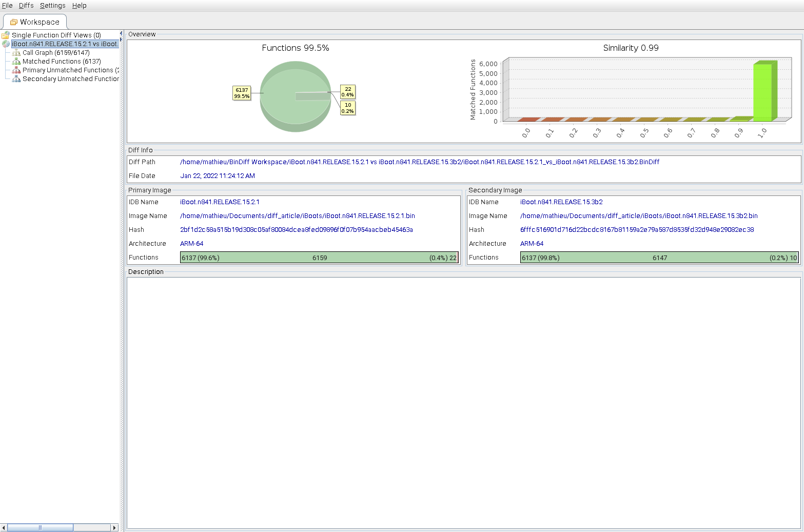Viewport: 804px width, 532px height.
Task: Select the Workspace tab
Action: click(x=35, y=22)
